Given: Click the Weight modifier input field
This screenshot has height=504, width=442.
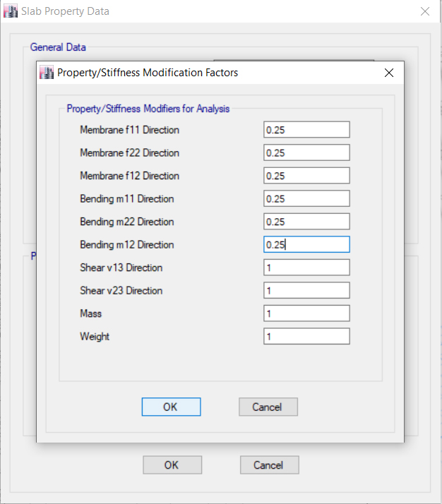Looking at the screenshot, I should [306, 337].
